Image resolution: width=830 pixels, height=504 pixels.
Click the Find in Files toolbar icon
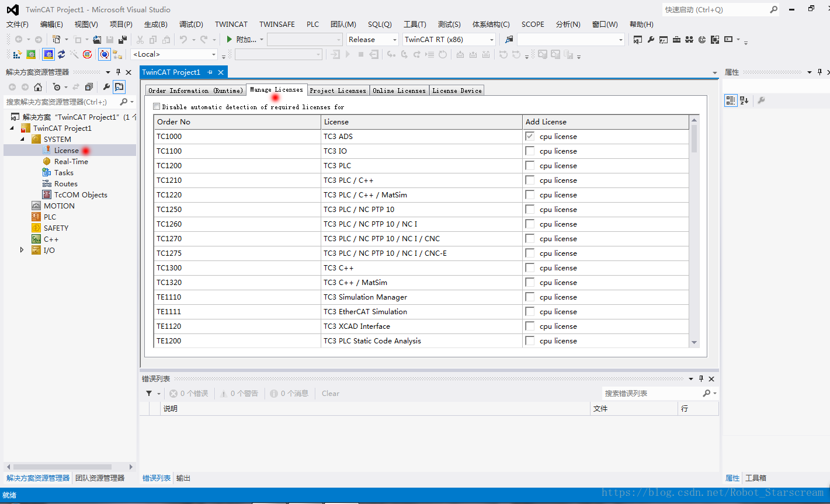pos(509,39)
